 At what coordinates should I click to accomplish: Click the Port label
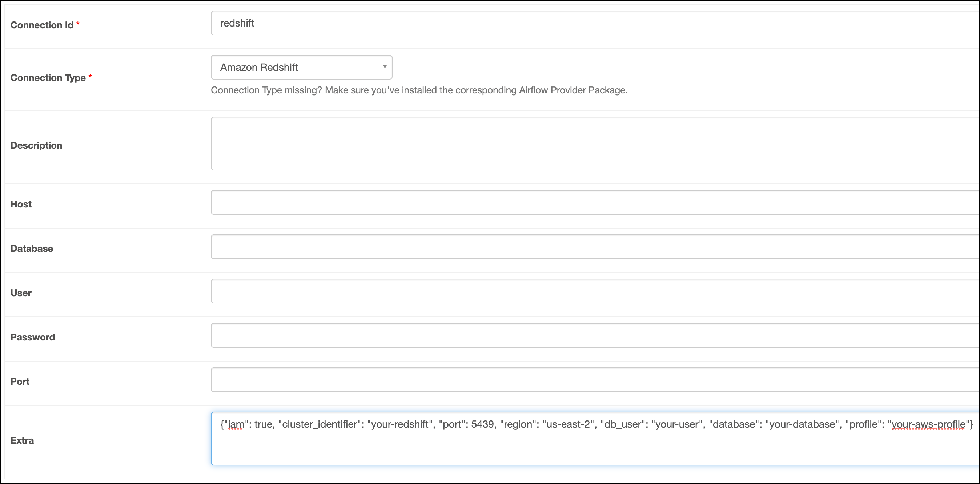coord(20,381)
